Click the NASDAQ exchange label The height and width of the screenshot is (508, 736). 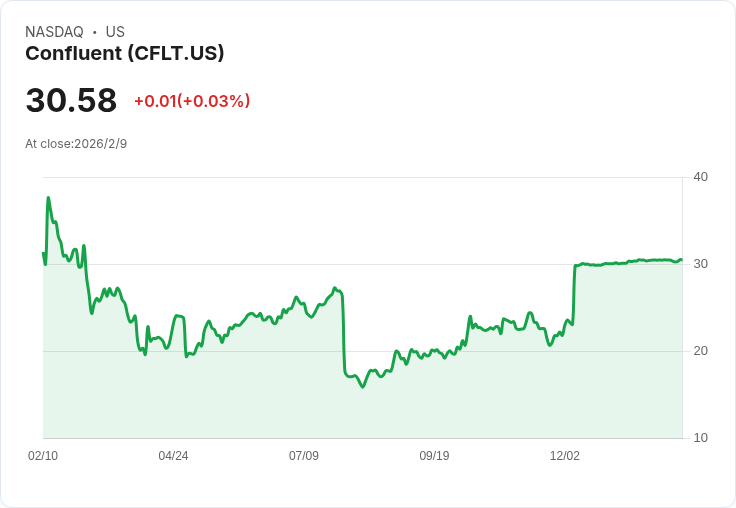point(54,32)
